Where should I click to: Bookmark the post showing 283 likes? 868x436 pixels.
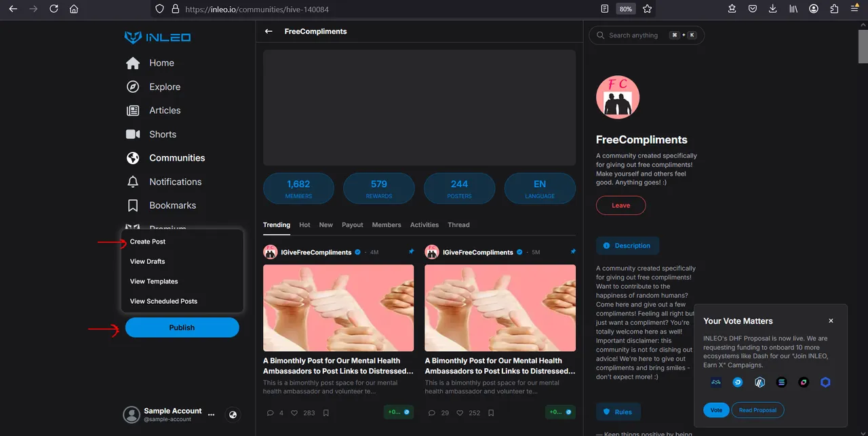point(326,412)
